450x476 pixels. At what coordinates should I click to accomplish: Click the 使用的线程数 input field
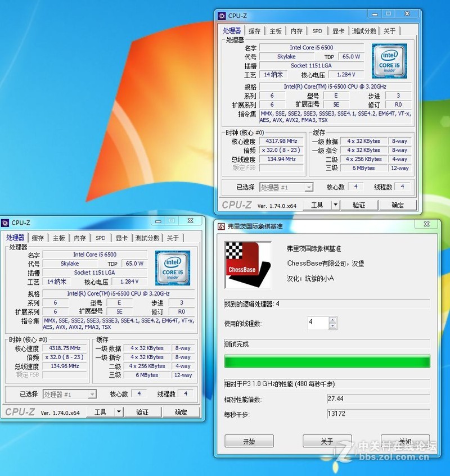click(318, 323)
